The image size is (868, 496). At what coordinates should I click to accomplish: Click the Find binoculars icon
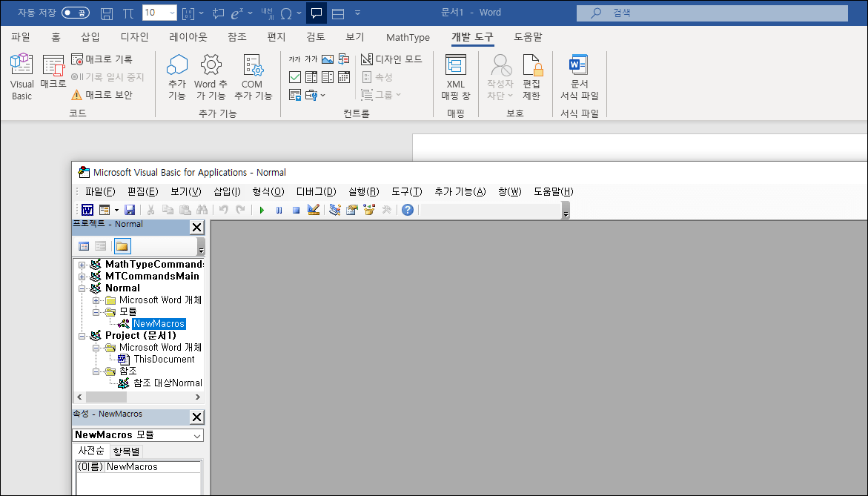pyautogui.click(x=202, y=210)
